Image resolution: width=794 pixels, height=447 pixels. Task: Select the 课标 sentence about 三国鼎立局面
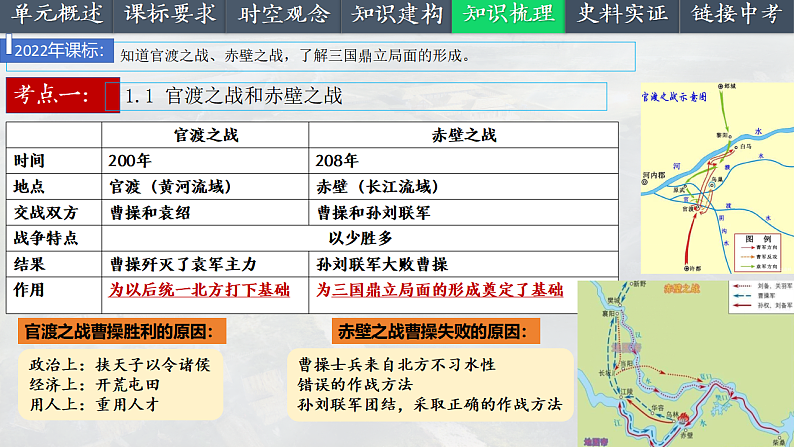coord(296,56)
